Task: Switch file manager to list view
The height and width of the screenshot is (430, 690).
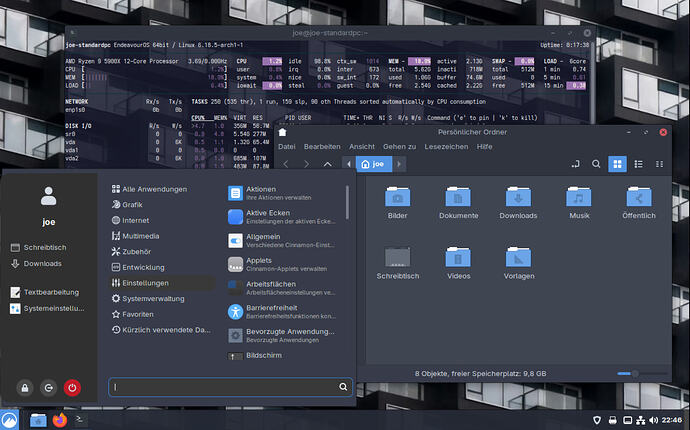Action: 637,164
